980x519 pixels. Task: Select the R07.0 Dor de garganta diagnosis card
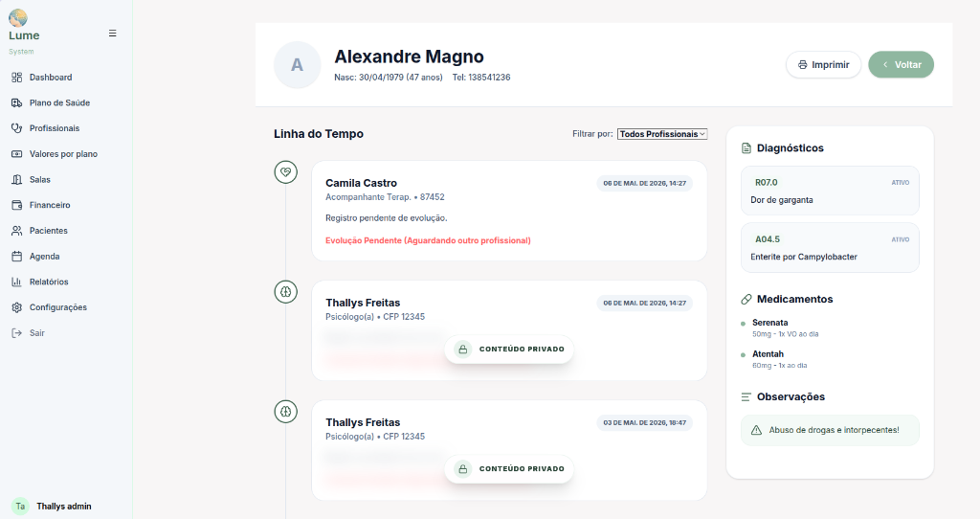(830, 191)
